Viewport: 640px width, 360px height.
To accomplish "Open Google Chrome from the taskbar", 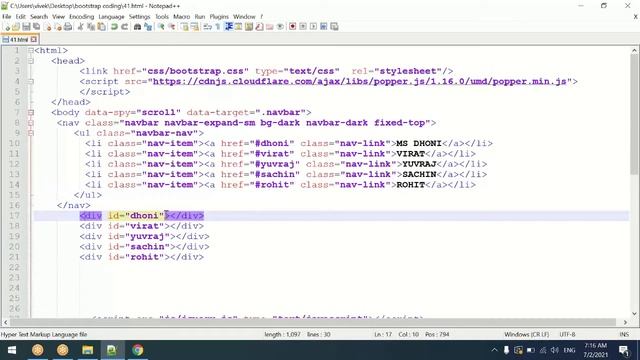I will [x=138, y=350].
